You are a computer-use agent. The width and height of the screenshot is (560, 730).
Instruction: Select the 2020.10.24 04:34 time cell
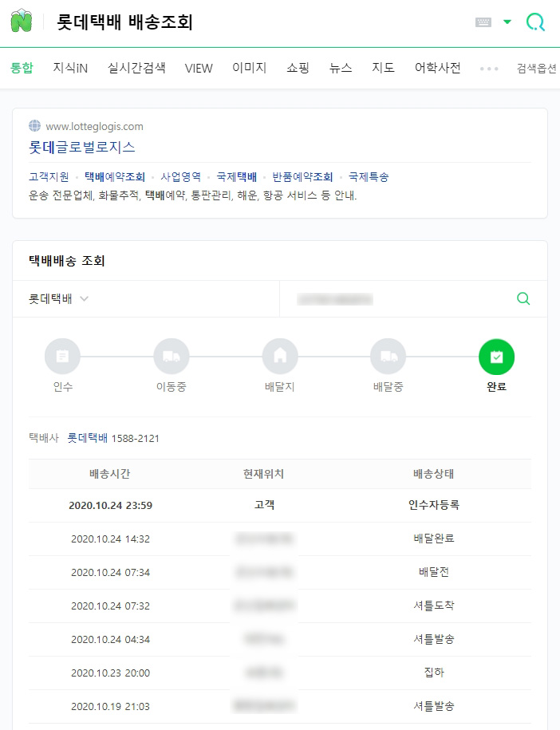click(110, 640)
